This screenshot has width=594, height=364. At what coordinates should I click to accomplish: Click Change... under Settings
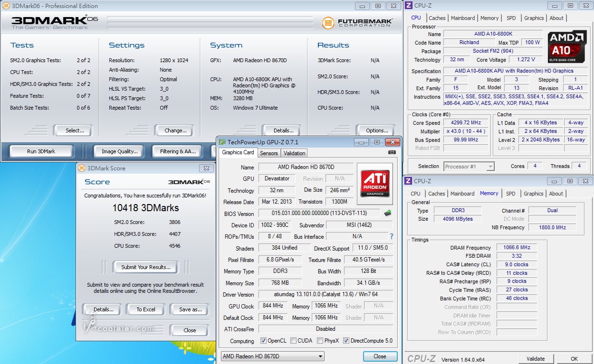point(175,131)
